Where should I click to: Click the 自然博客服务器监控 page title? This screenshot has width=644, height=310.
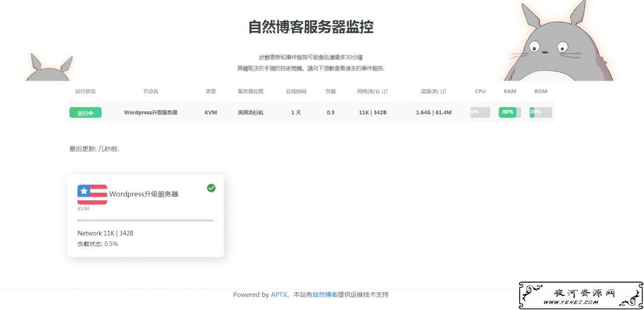coord(311,27)
